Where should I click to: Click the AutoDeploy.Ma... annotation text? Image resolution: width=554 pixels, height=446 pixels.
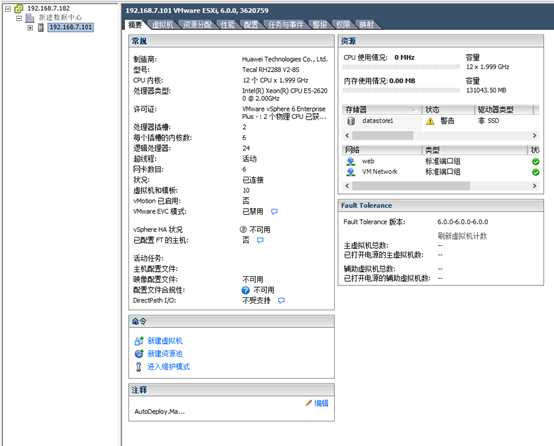click(159, 411)
